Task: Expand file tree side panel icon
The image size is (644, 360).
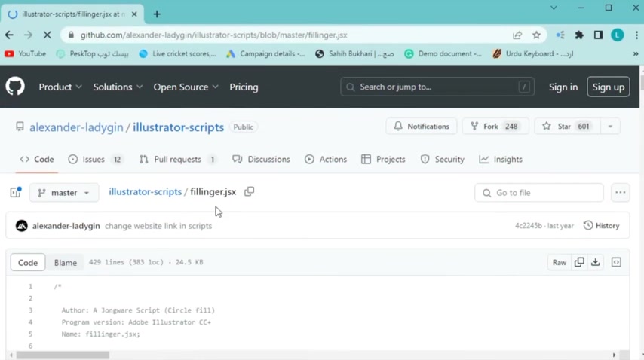Action: tap(16, 192)
